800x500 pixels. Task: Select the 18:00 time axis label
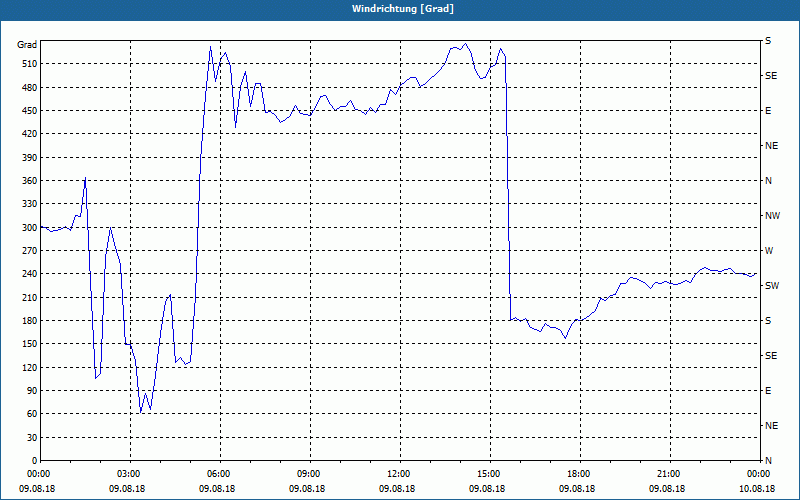pos(580,474)
